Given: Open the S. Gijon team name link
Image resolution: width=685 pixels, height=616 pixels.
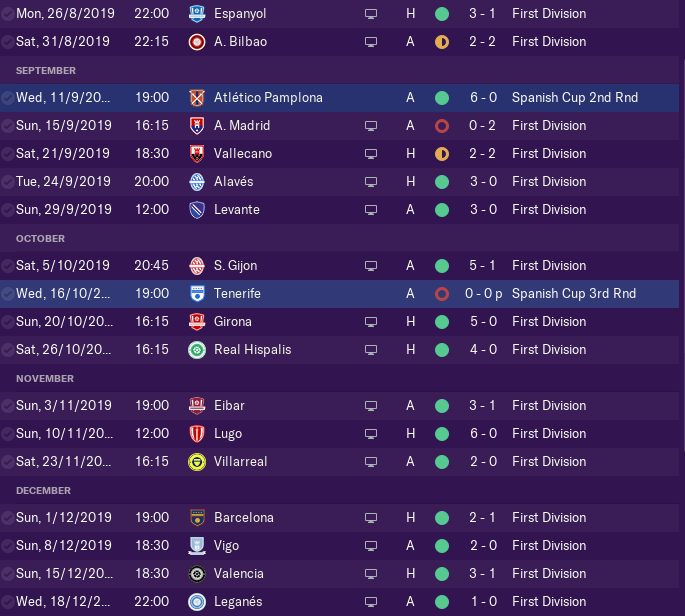Looking at the screenshot, I should [x=235, y=266].
